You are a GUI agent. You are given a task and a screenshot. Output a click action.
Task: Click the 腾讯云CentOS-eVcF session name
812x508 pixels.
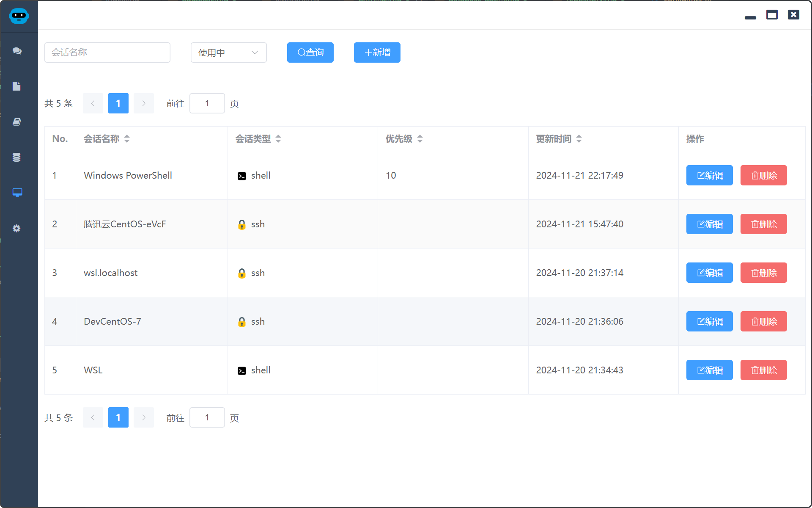pyautogui.click(x=125, y=224)
